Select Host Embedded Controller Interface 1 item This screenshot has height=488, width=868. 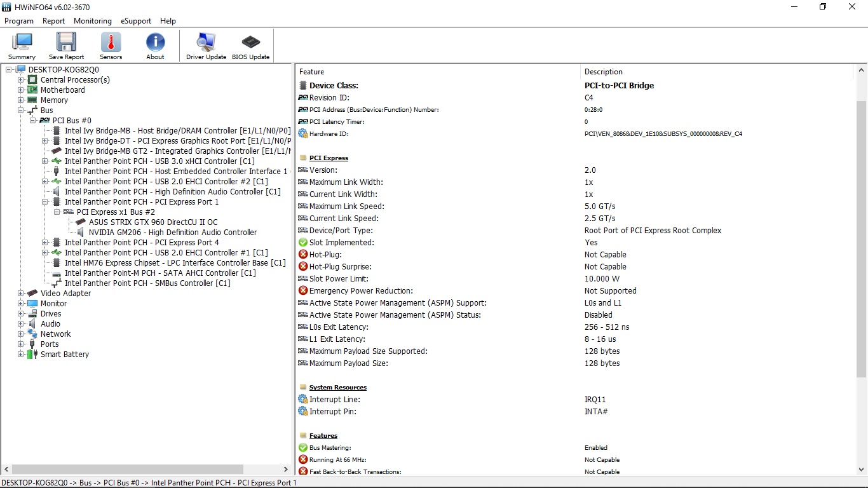click(x=177, y=172)
